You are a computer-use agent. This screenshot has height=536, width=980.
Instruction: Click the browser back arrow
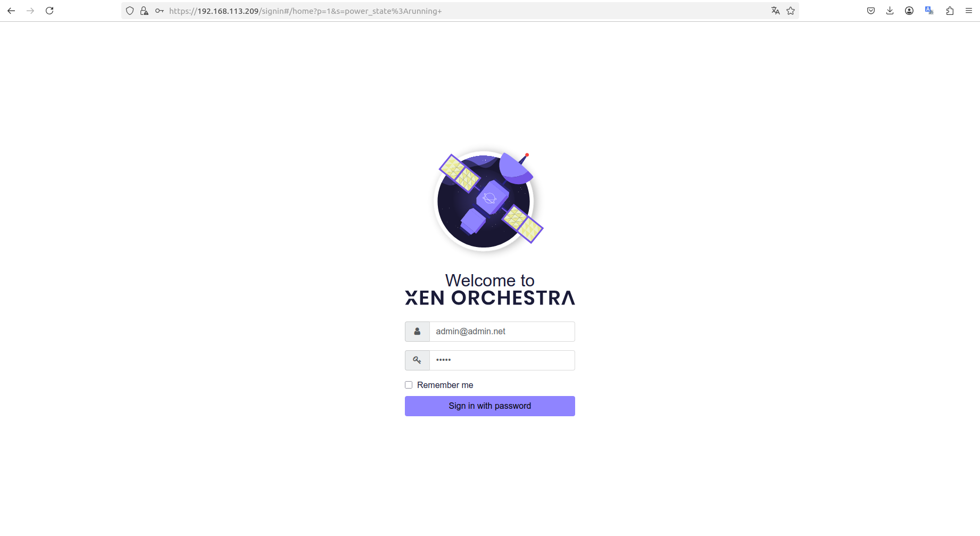[x=11, y=11]
